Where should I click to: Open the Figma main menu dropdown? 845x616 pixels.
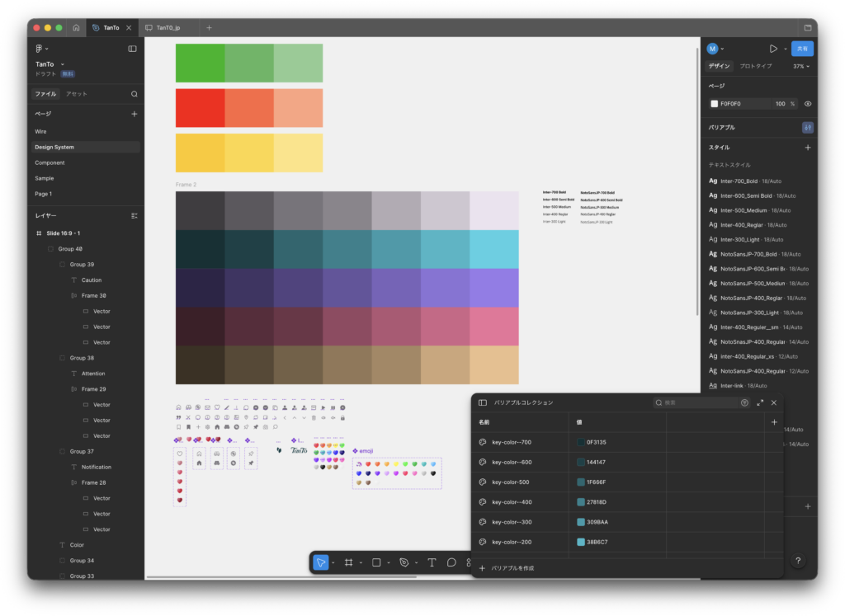(x=41, y=49)
